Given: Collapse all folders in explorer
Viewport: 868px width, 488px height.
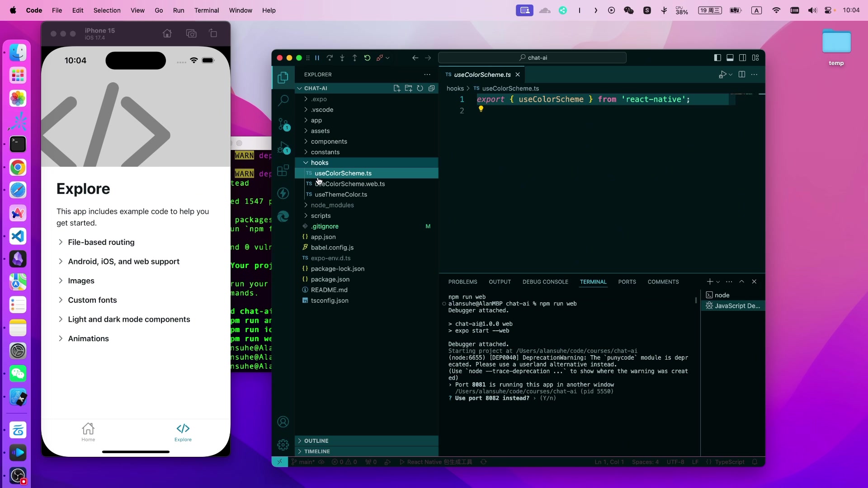Looking at the screenshot, I should 431,88.
